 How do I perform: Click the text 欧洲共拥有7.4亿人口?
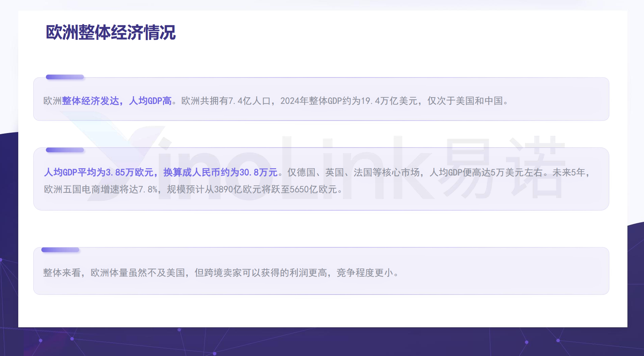tap(226, 101)
